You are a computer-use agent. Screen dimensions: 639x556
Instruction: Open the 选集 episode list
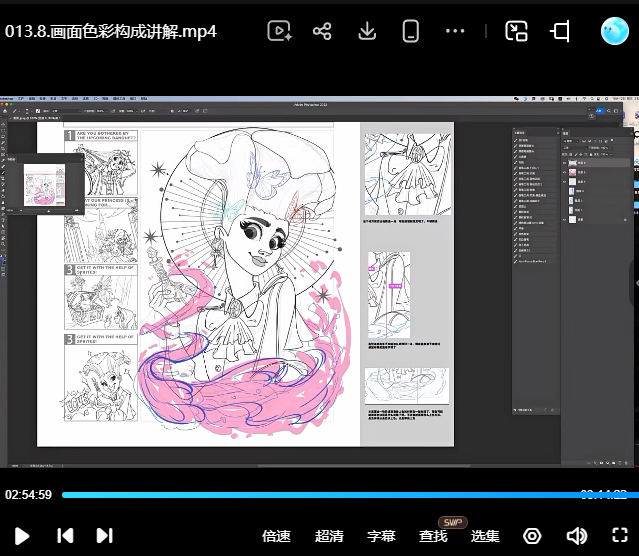point(485,536)
